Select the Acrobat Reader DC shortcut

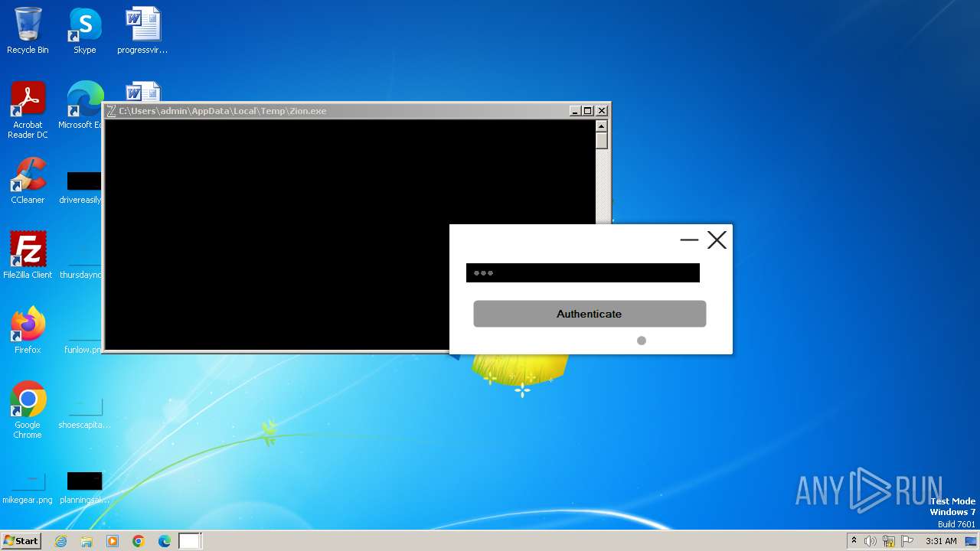tap(28, 110)
